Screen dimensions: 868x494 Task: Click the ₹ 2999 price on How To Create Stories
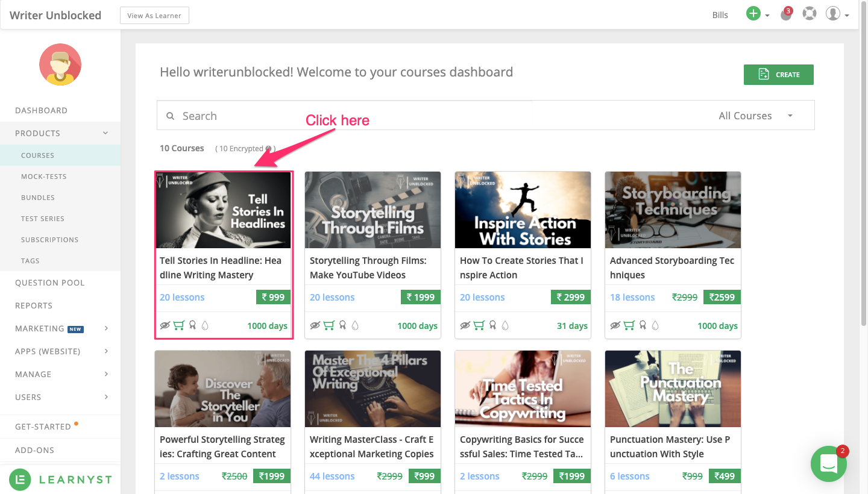tap(570, 297)
